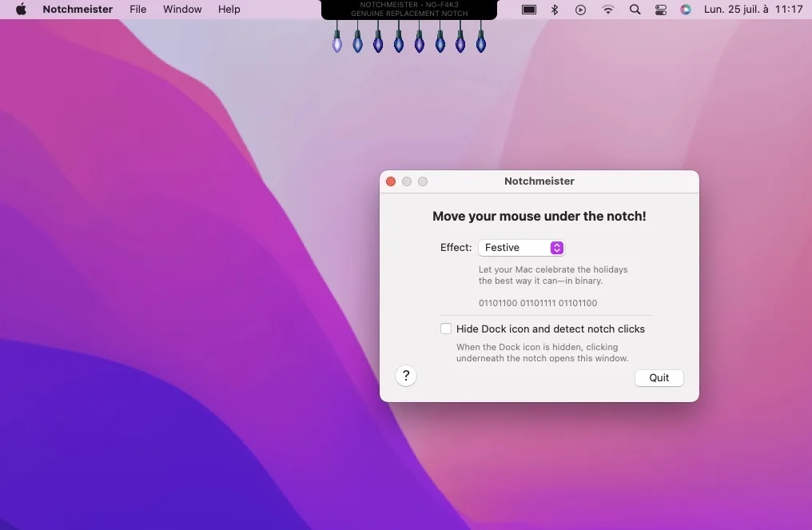Open Spotlight search magnifier

(x=635, y=10)
